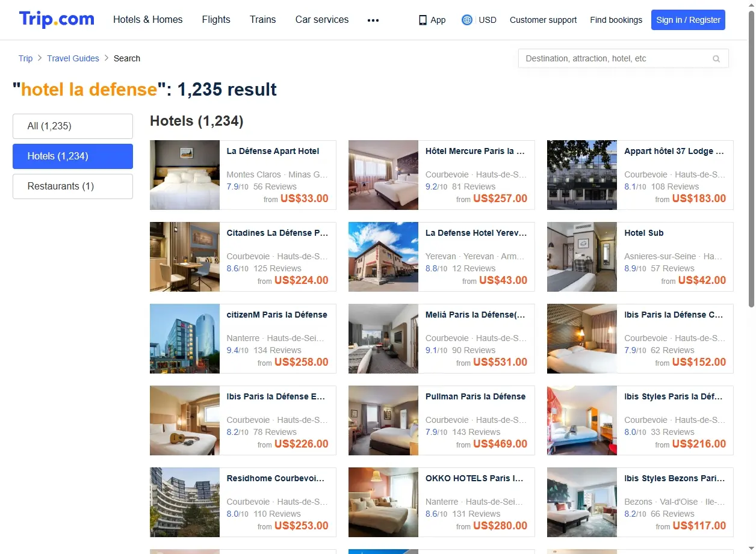The height and width of the screenshot is (554, 756).
Task: Click La Défense Apart Hotel title
Action: (x=273, y=151)
